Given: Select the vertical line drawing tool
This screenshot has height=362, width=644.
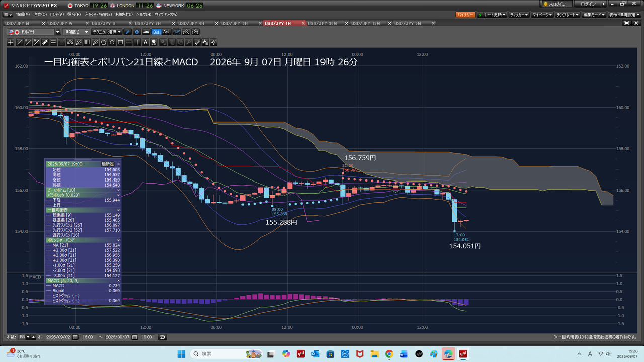Looking at the screenshot, I should coord(137,42).
